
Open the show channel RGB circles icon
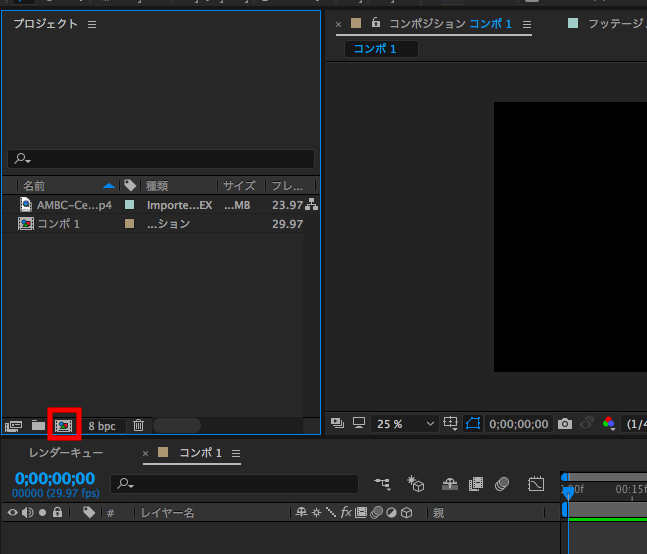[x=609, y=423]
